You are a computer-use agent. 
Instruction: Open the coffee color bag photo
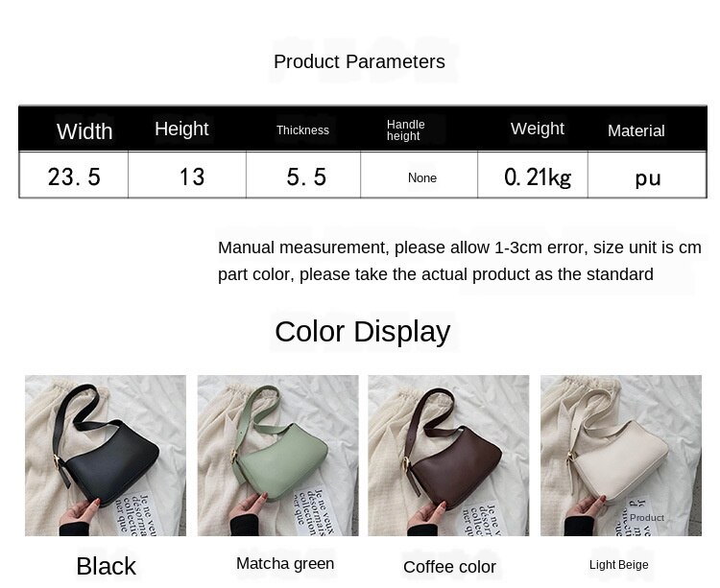448,456
